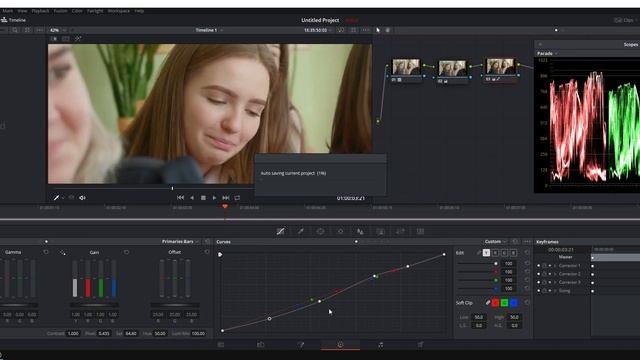640x360 pixels.
Task: Toggle loop playback in viewer
Action: tap(237, 198)
